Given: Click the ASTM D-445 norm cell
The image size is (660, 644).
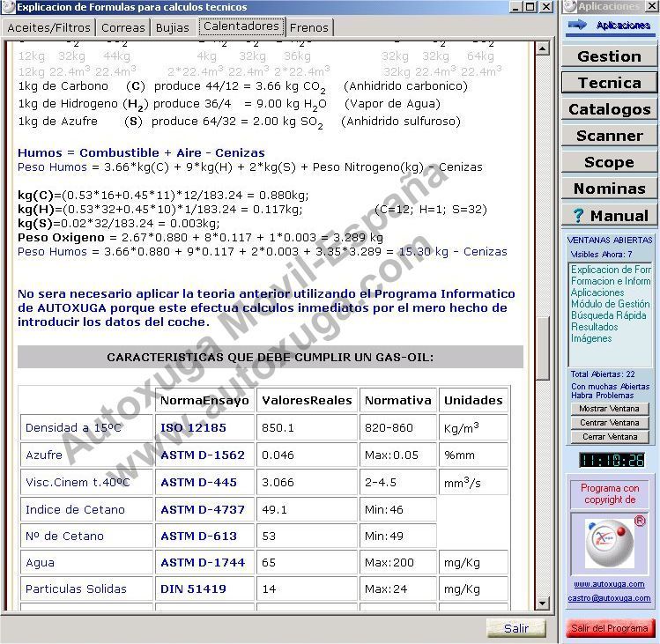Looking at the screenshot, I should [x=204, y=483].
